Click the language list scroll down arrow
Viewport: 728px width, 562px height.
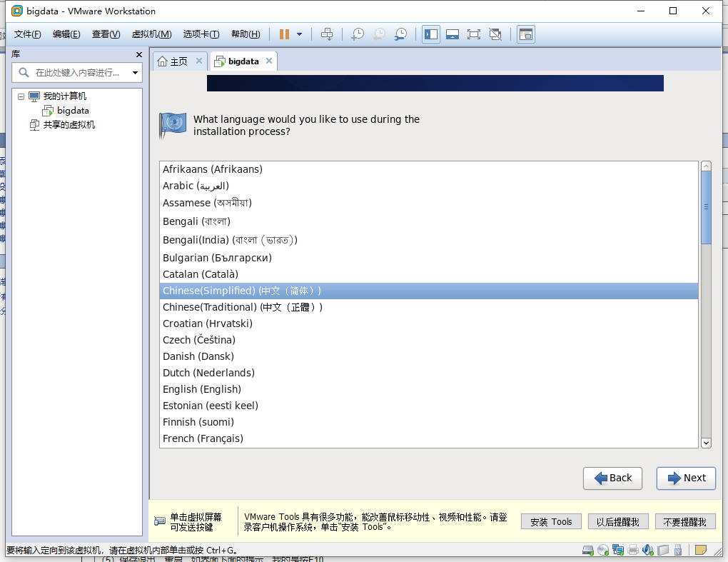706,443
